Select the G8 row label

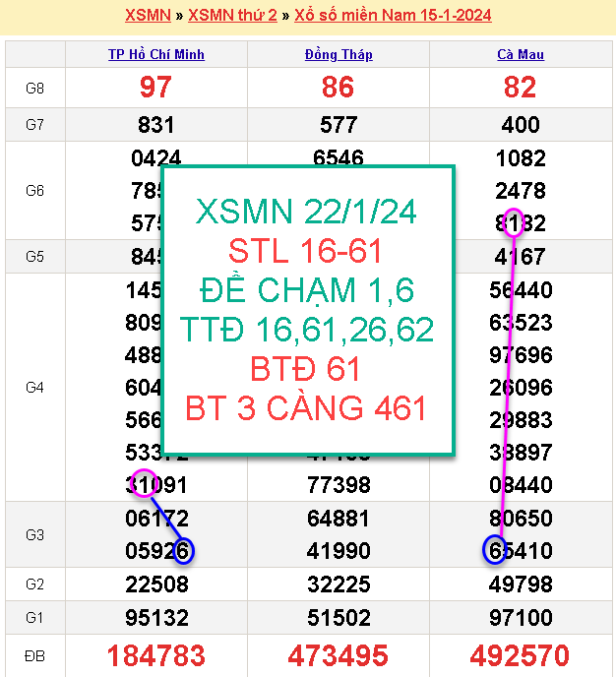click(34, 89)
